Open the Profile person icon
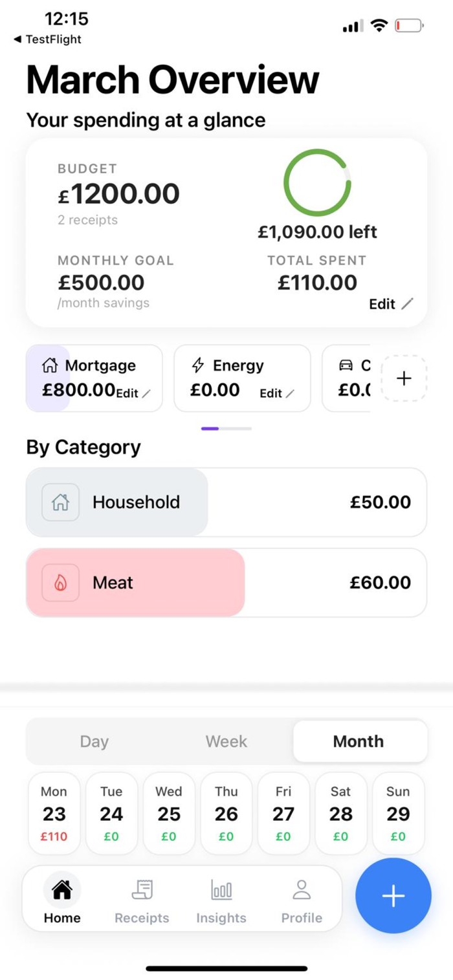The image size is (453, 980). [302, 890]
